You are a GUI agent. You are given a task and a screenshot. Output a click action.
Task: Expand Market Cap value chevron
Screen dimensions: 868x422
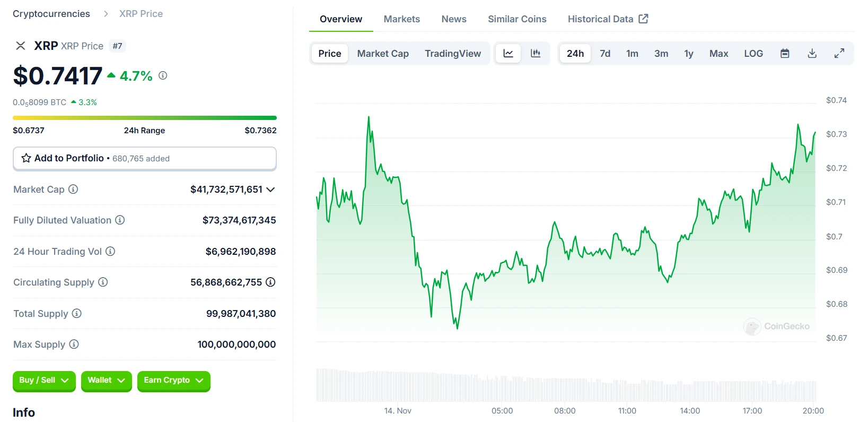pyautogui.click(x=270, y=190)
